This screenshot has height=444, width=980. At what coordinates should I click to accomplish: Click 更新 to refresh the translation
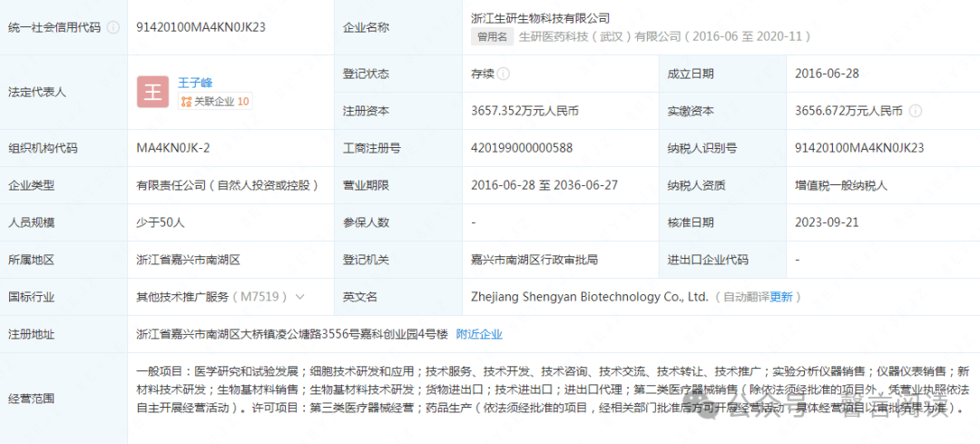[x=780, y=297]
